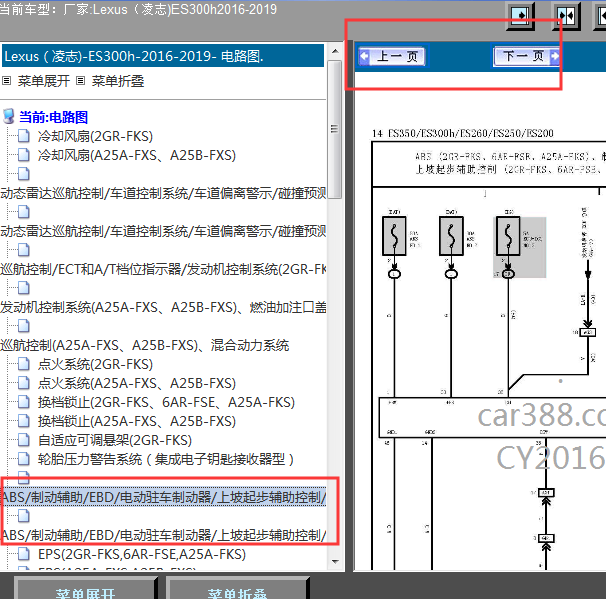
Task: Click page icon beside 换档锁止(A25A-FXS、A25B-FXS)
Action: pos(24,421)
